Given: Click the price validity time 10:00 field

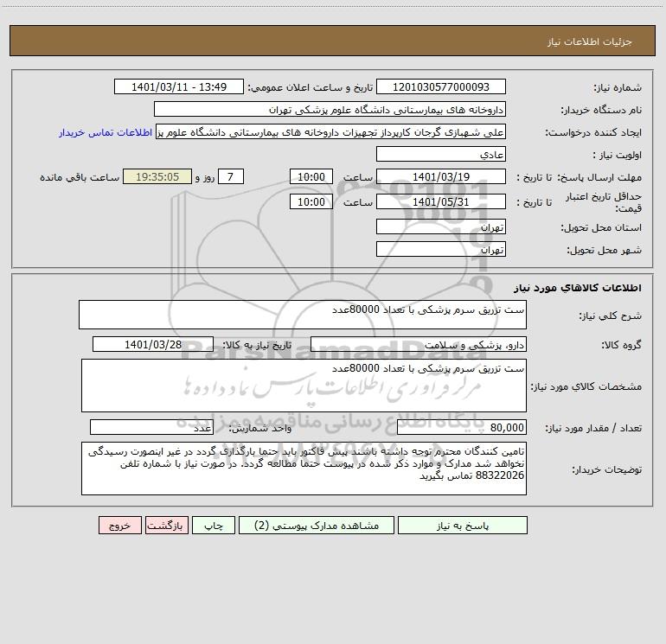Looking at the screenshot, I should [311, 201].
